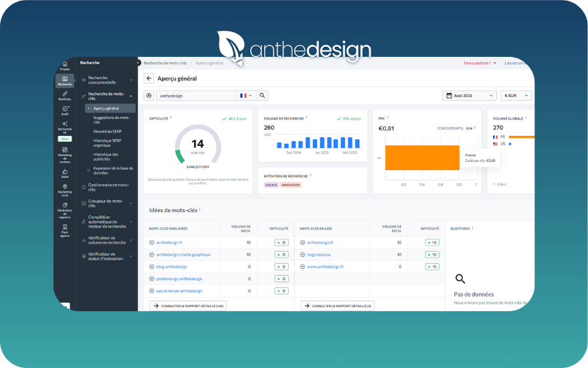This screenshot has width=588, height=368.
Task: Open Expansion de la base de données
Action: point(113,171)
